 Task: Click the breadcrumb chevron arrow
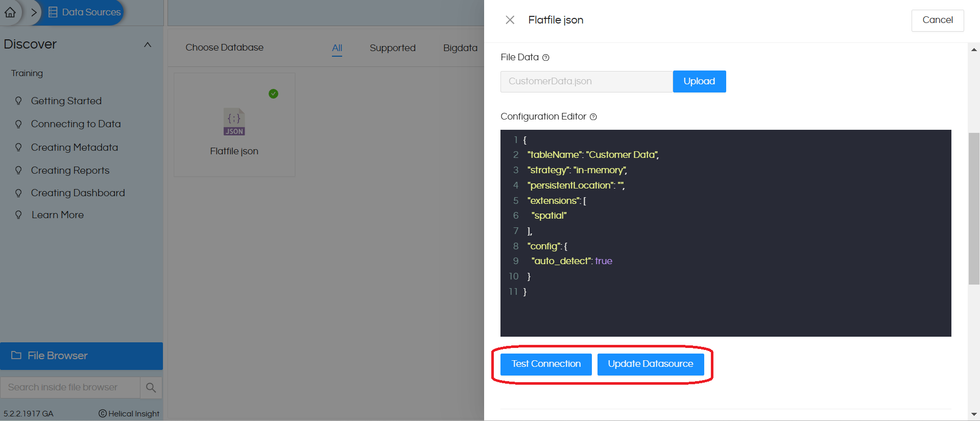[34, 12]
